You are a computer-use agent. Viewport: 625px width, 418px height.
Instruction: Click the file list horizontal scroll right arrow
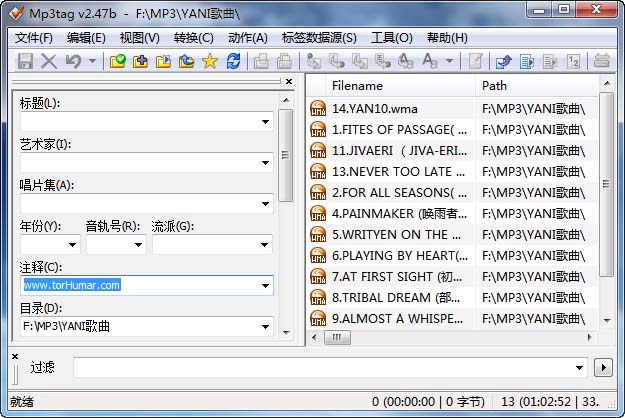[590, 338]
